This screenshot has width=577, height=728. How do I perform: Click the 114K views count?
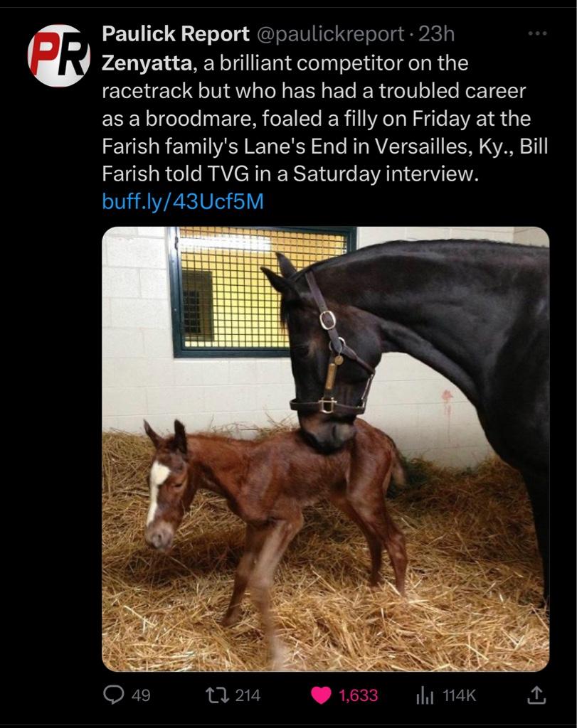click(459, 695)
